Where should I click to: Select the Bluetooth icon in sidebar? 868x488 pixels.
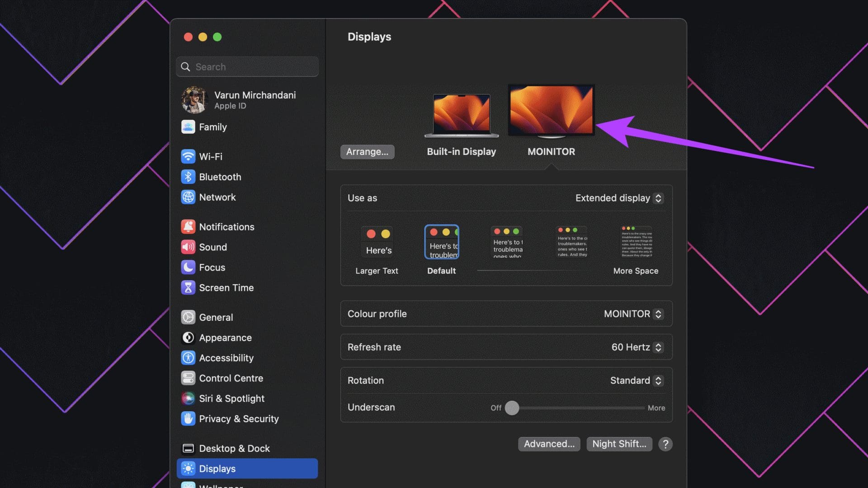pyautogui.click(x=188, y=177)
